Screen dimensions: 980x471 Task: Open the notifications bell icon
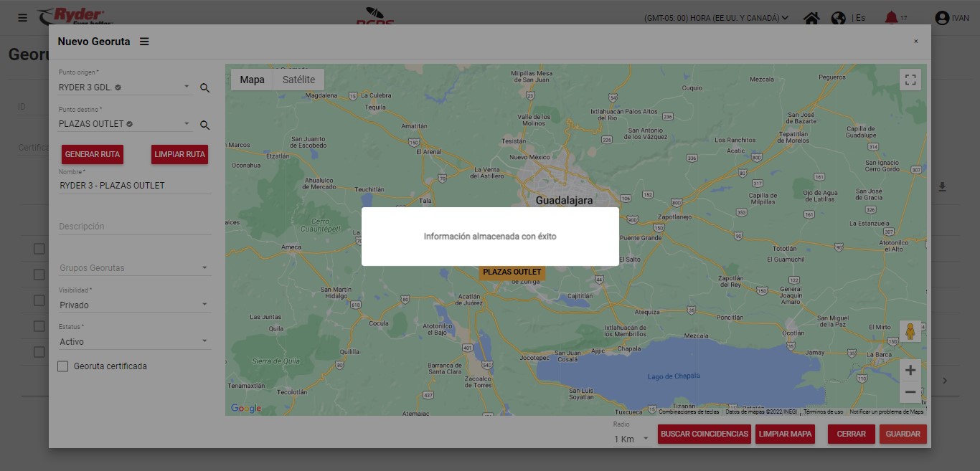[891, 18]
